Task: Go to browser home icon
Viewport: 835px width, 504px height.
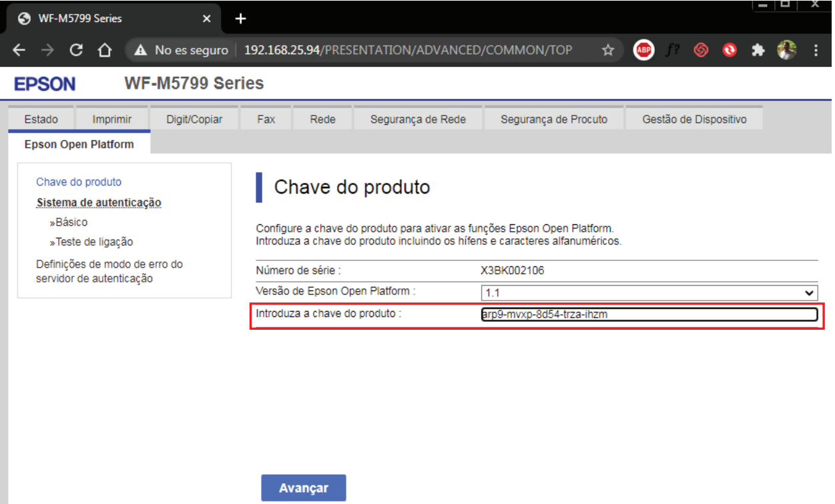Action: pos(104,50)
